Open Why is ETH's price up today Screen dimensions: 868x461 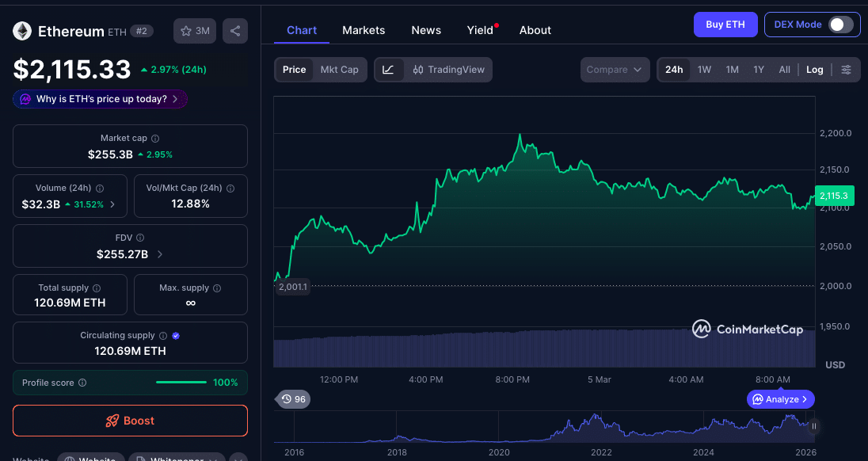[101, 100]
